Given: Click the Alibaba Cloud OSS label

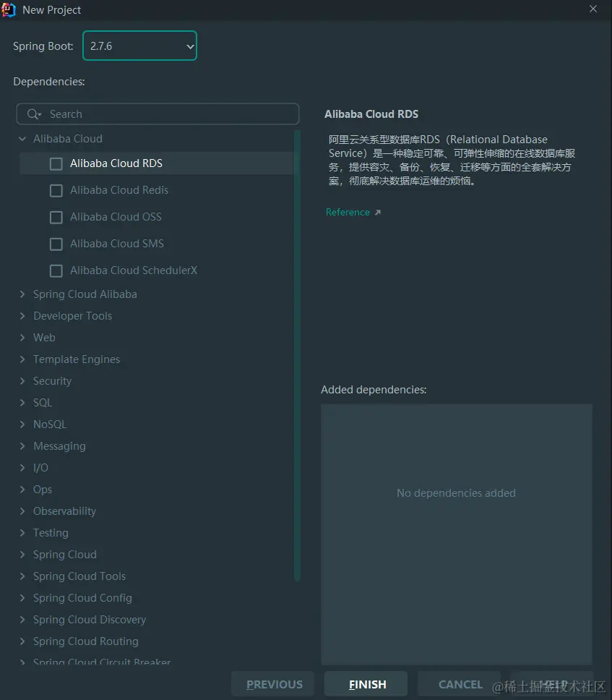Looking at the screenshot, I should tap(116, 217).
